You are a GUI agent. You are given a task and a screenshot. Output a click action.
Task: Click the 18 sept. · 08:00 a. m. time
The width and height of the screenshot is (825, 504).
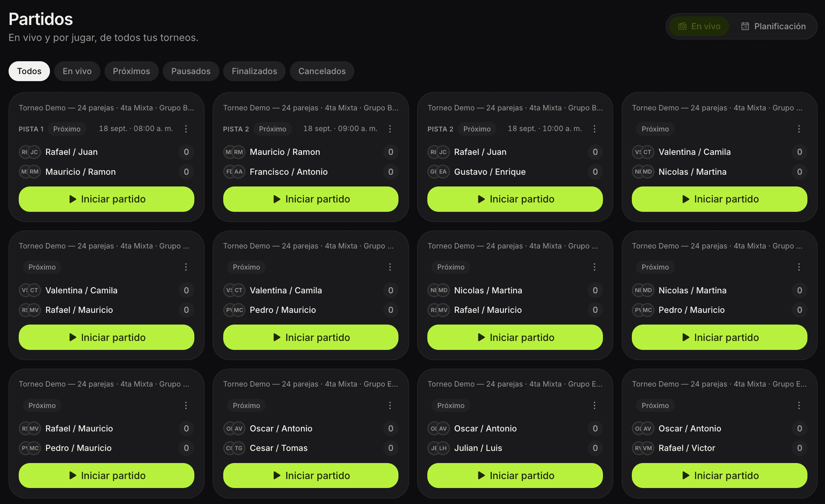(x=136, y=128)
